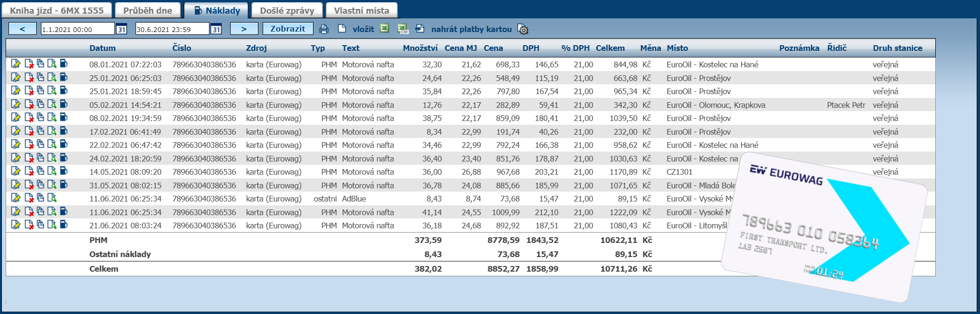Open the card payment settings gear icon
This screenshot has width=980, height=314.
(x=523, y=29)
